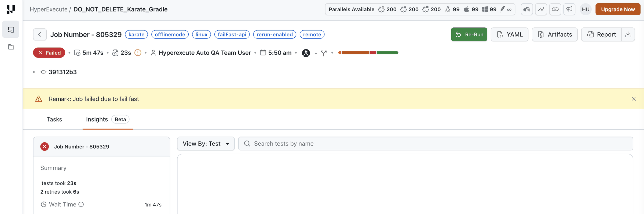Click the Re-Run button

469,34
